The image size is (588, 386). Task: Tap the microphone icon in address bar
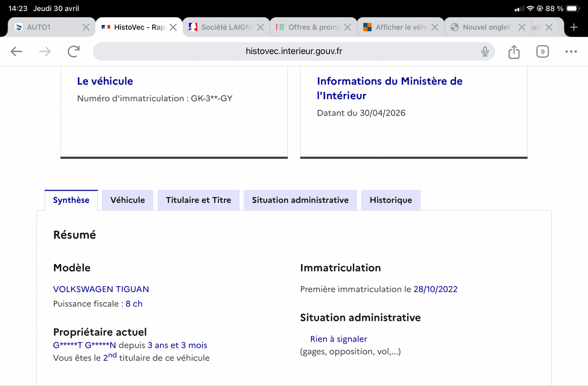click(x=485, y=51)
